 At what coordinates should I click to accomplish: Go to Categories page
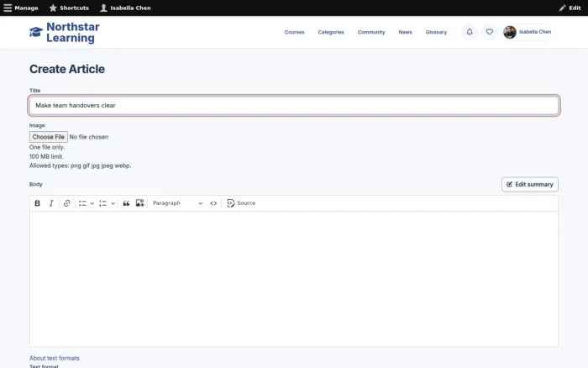point(331,32)
